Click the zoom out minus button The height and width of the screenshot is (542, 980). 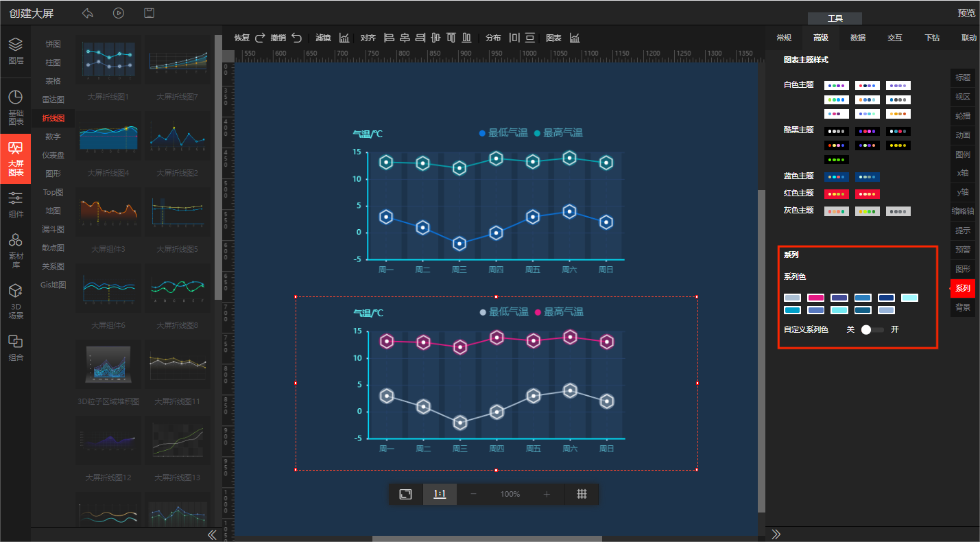(x=473, y=494)
